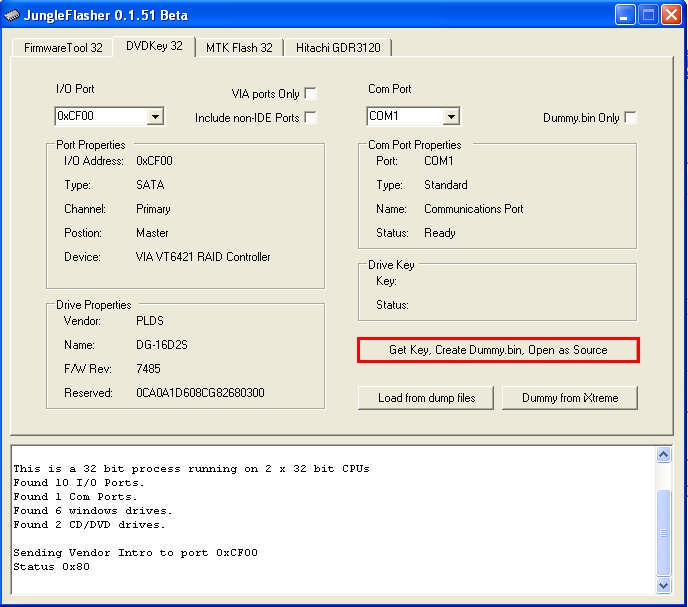688x607 pixels.
Task: Click the Postion value Master
Action: click(152, 233)
